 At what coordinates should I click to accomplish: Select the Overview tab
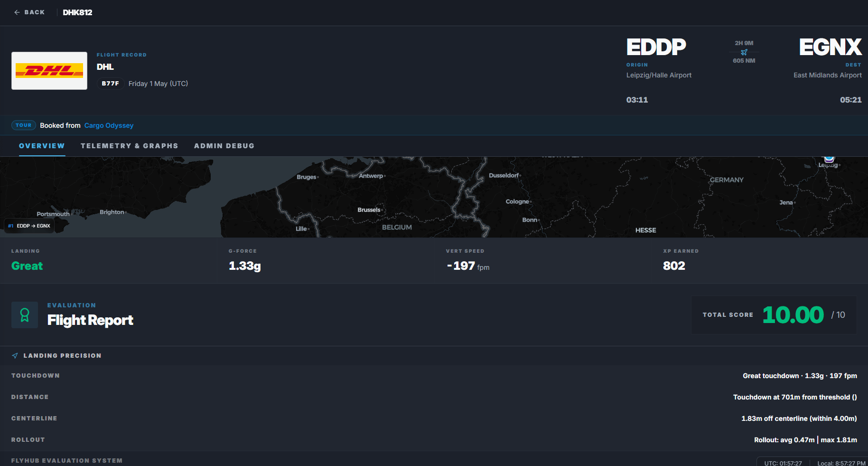pos(42,146)
